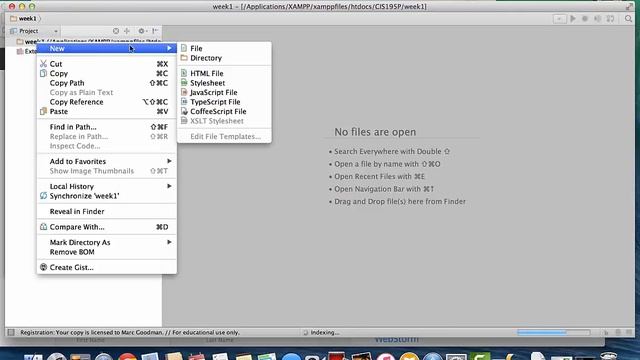Create a new Stylesheet
The width and height of the screenshot is (640, 360).
pyautogui.click(x=224, y=83)
